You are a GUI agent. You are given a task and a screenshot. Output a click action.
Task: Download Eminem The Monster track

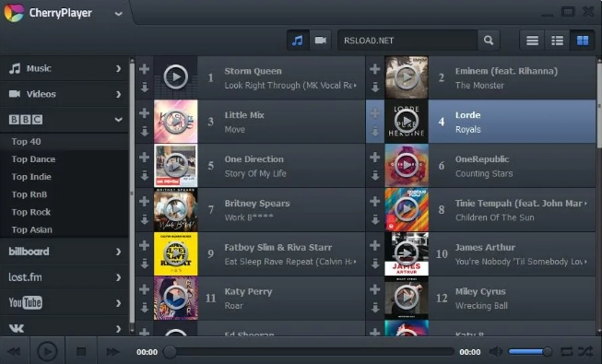click(374, 88)
